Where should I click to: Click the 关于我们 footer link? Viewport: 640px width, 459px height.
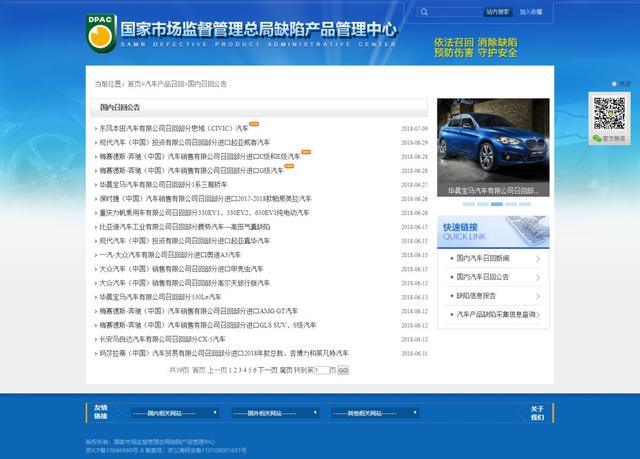[537, 413]
